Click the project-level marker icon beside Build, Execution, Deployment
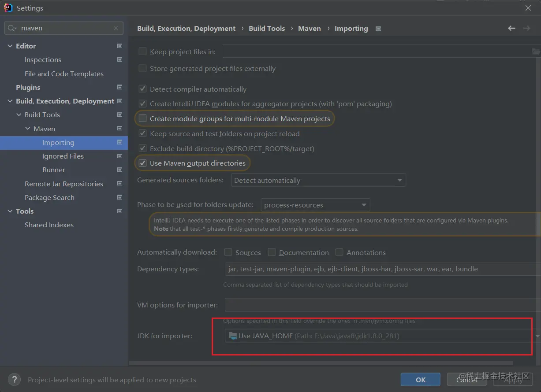Screen dimensions: 541x392 [119, 101]
